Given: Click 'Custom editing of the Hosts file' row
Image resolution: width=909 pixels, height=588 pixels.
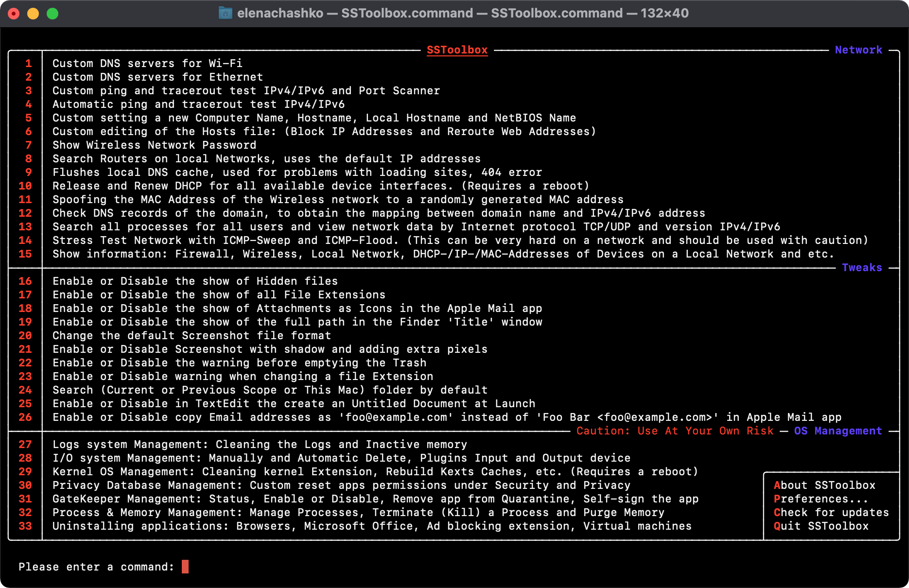Looking at the screenshot, I should 324,132.
